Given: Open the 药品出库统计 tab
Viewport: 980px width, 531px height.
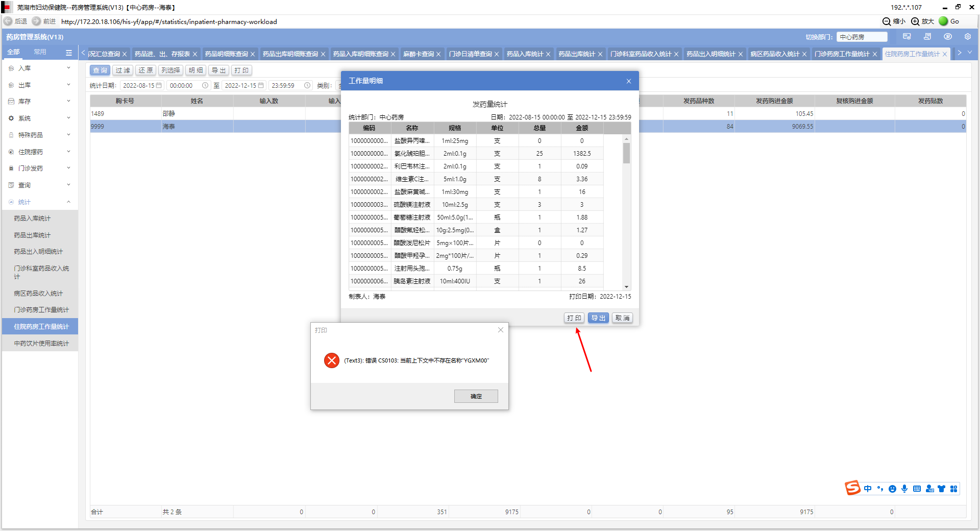Looking at the screenshot, I should click(x=577, y=54).
